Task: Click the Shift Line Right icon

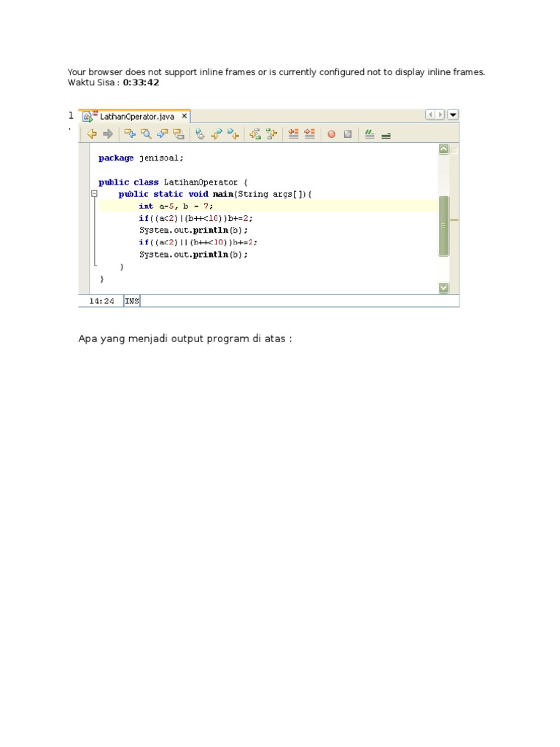Action: click(x=309, y=133)
